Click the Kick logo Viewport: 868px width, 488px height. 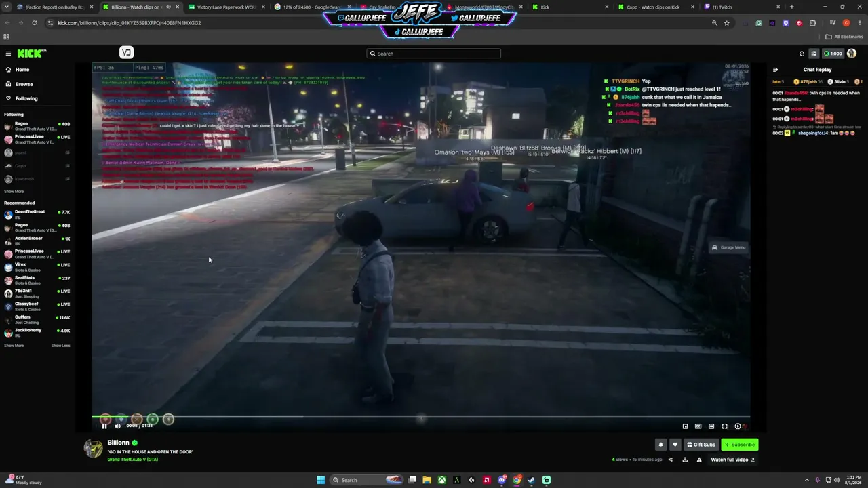pos(32,54)
